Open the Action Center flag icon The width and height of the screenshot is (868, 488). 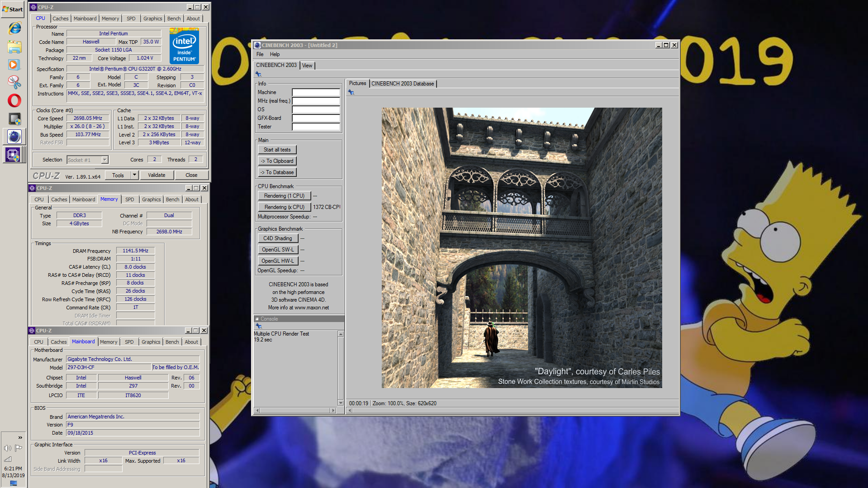19,448
